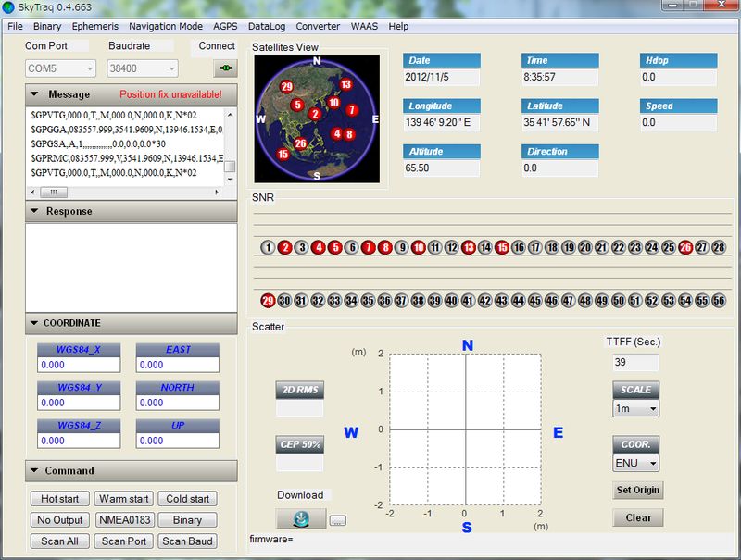Click the WGS84_X value field
The width and height of the screenshot is (741, 560).
click(81, 366)
